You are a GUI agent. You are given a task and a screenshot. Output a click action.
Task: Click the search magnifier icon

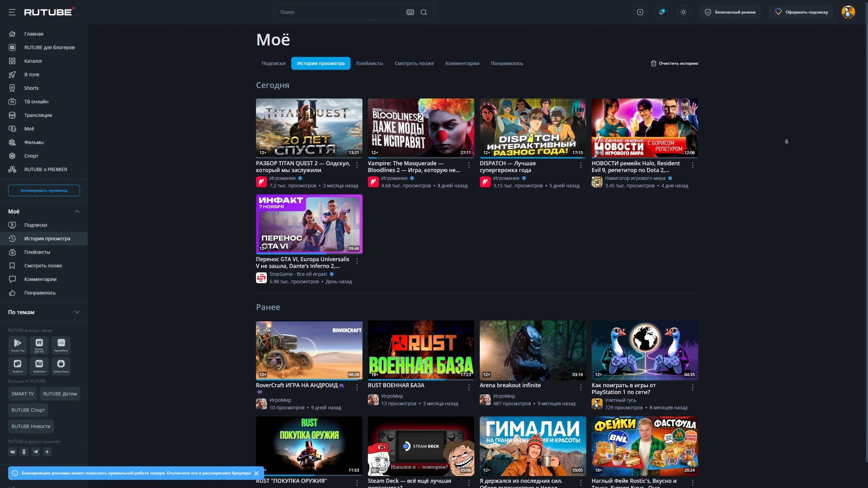pos(424,12)
